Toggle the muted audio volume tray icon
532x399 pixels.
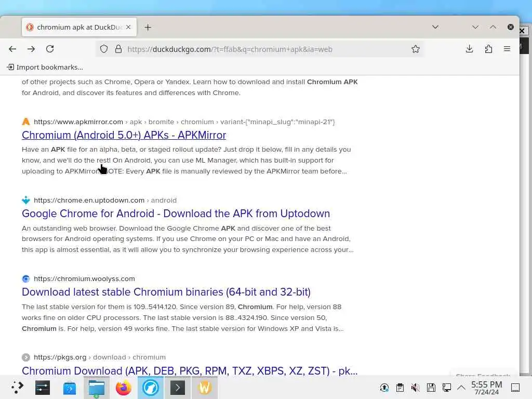[415, 388]
